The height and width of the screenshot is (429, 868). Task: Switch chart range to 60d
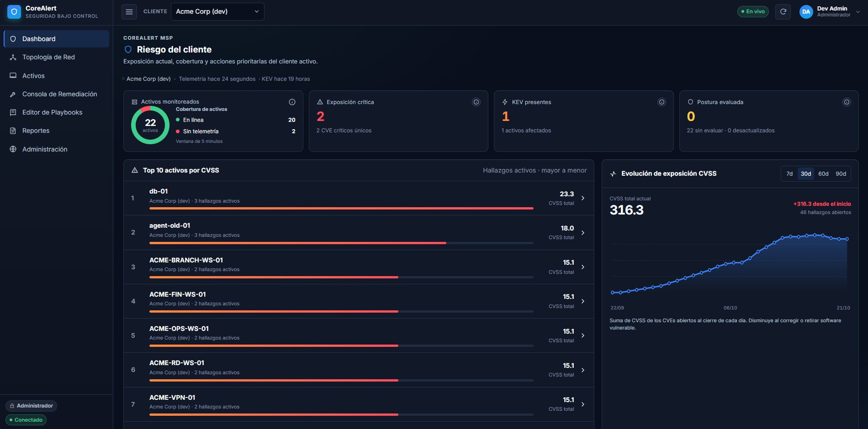tap(823, 174)
